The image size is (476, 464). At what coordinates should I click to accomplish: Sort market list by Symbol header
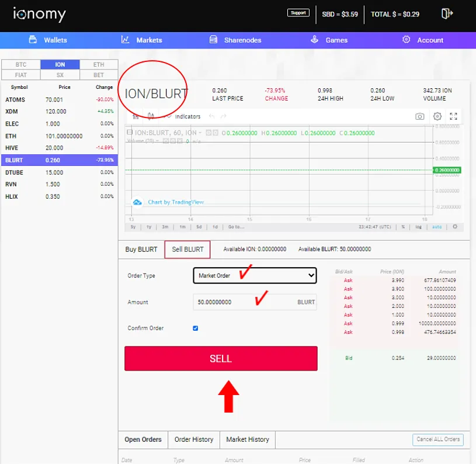[19, 87]
